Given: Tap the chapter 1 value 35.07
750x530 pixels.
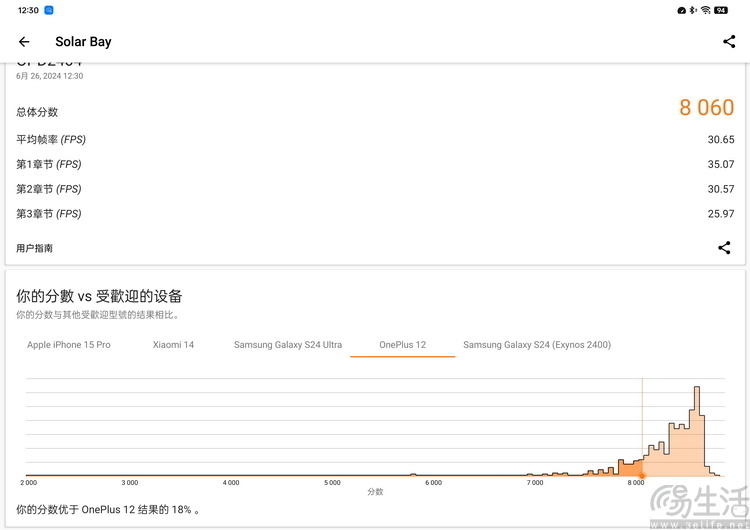Looking at the screenshot, I should tap(721, 165).
